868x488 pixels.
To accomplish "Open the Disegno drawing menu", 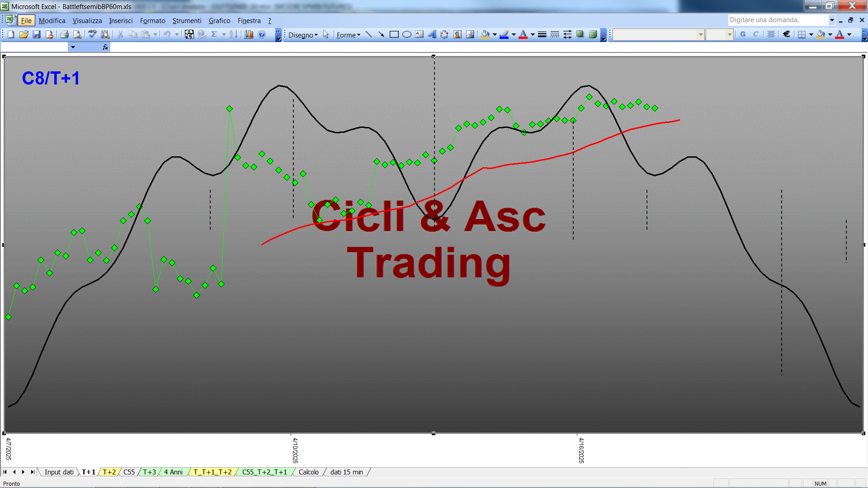I will coord(303,35).
